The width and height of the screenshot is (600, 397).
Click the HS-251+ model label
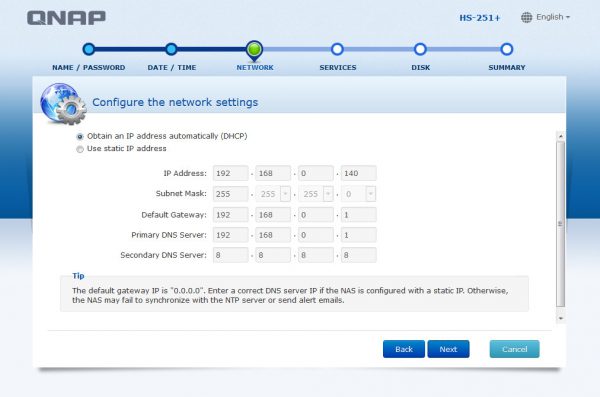tap(480, 18)
